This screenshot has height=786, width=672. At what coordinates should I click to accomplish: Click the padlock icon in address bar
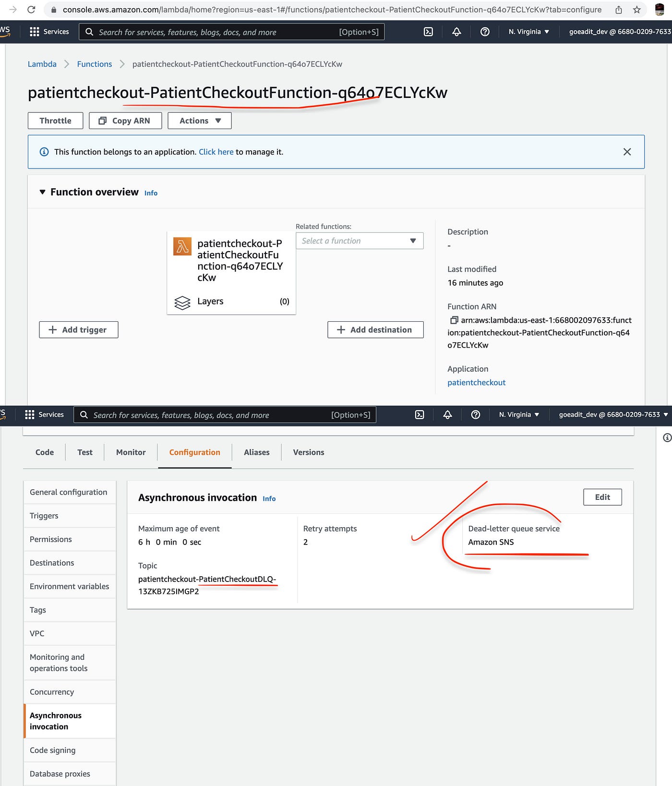(54, 10)
